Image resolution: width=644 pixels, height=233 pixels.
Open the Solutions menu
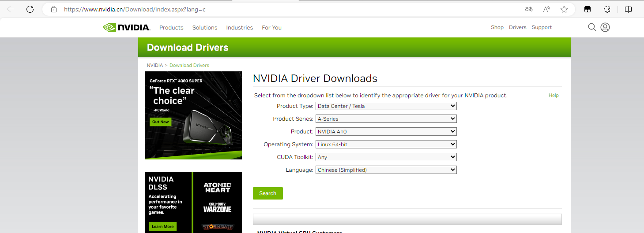click(205, 27)
